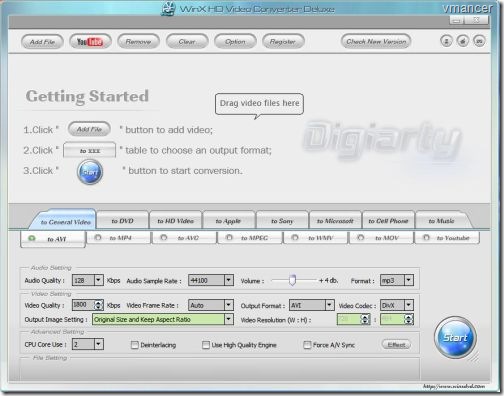Click the Video Resolution width spinner
Screen dimensions: 504x396
click(x=365, y=319)
